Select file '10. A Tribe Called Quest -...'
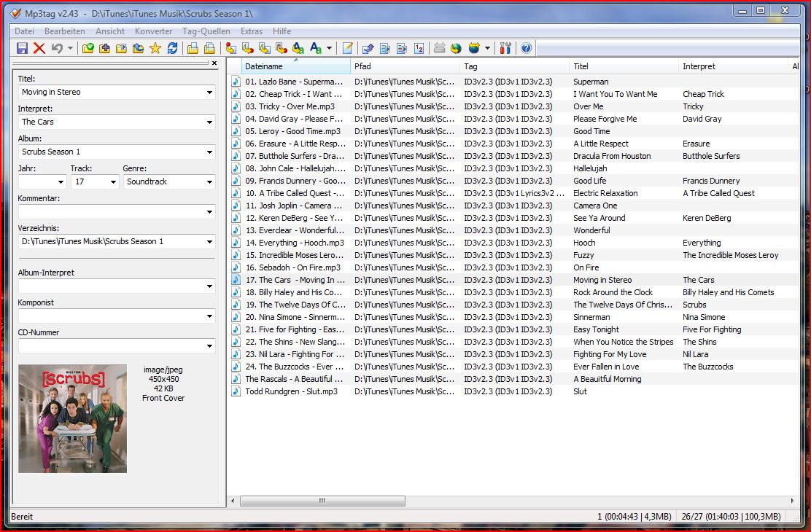The image size is (811, 532). [295, 193]
